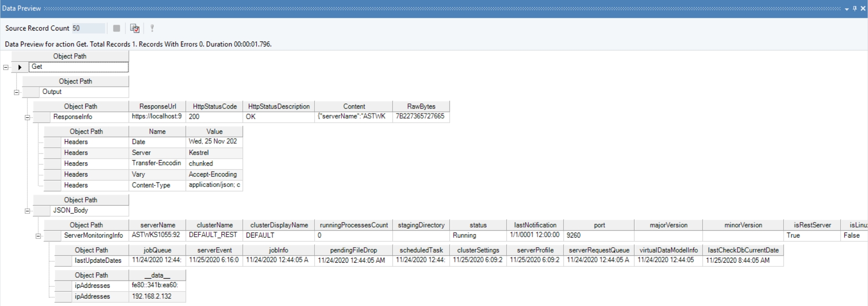
Task: Open the Data Preview window position dropdown
Action: tap(847, 9)
